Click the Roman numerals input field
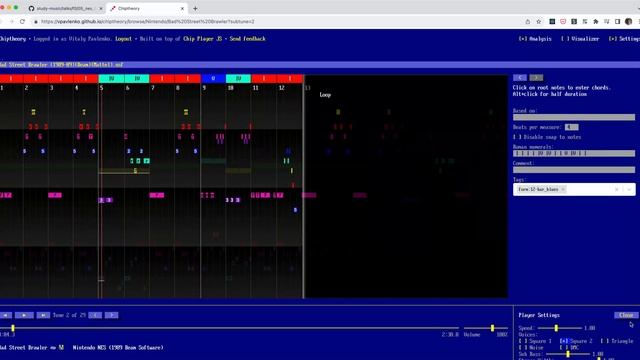This screenshot has height=360, width=640. click(574, 153)
